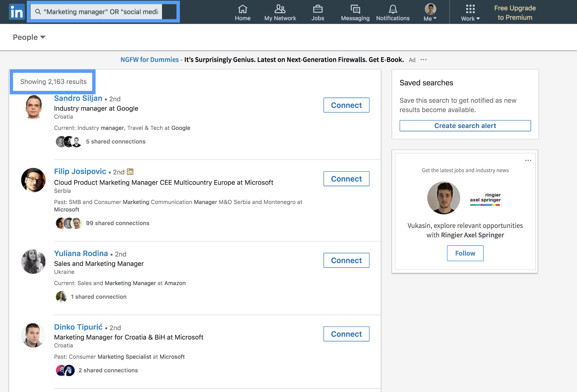Viewport: 577px width, 392px height.
Task: Open ad options three-dot menu
Action: [x=423, y=60]
